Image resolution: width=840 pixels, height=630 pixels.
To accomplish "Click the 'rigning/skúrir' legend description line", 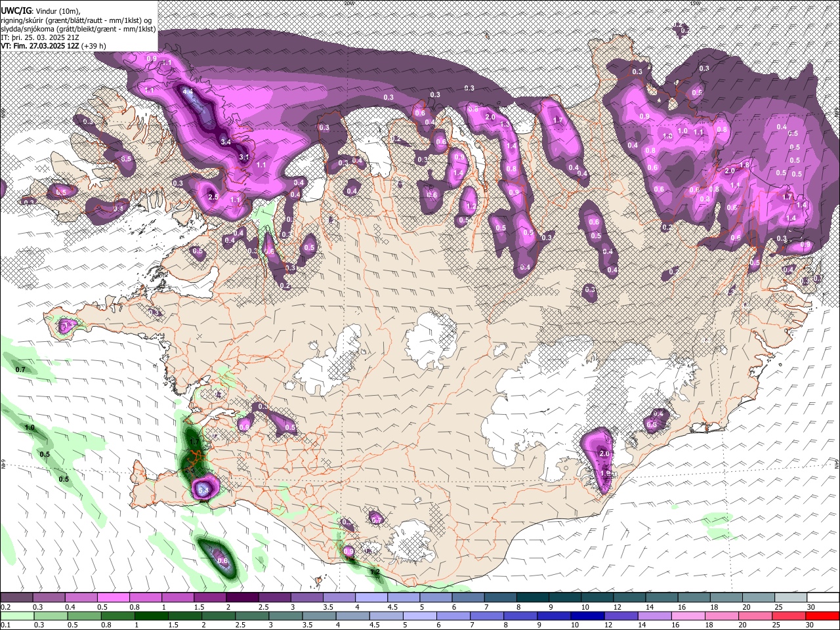I will point(76,20).
